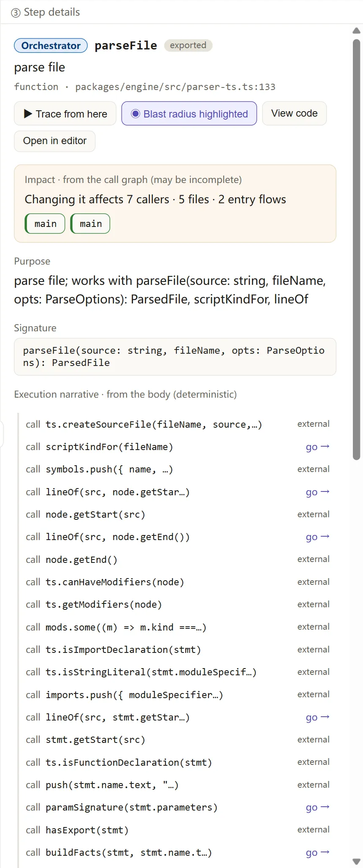The image size is (363, 868).
Task: Select the symbols.push call row
Action: 177,469
